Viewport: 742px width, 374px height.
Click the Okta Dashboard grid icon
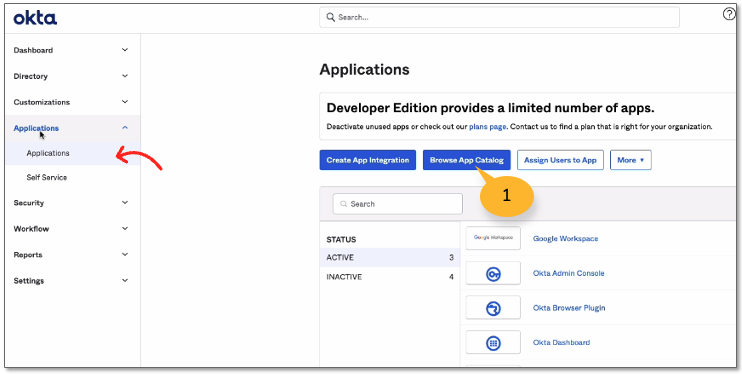tap(493, 343)
